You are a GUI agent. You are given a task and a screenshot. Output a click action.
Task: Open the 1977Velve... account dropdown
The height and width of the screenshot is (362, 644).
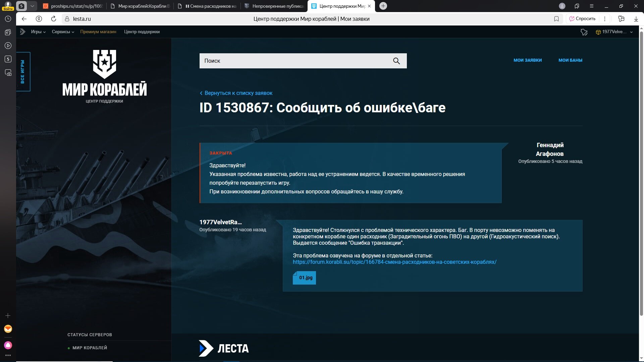tap(614, 32)
